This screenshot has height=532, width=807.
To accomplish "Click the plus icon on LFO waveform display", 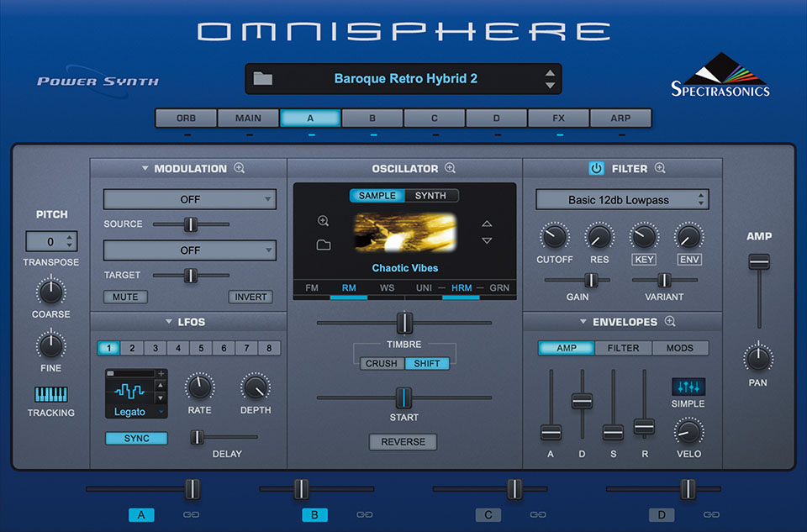I will point(161,373).
